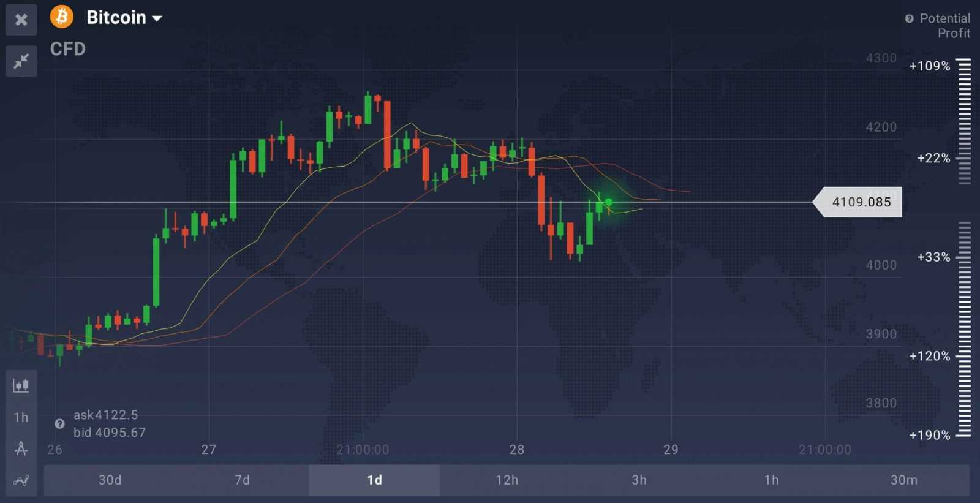
Task: Close the chart with the X icon
Action: point(21,20)
